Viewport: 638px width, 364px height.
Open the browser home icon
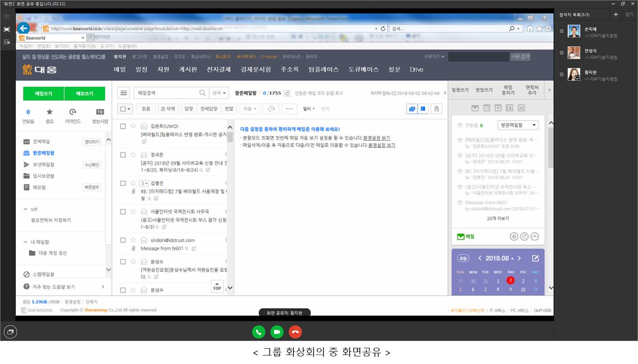(530, 28)
